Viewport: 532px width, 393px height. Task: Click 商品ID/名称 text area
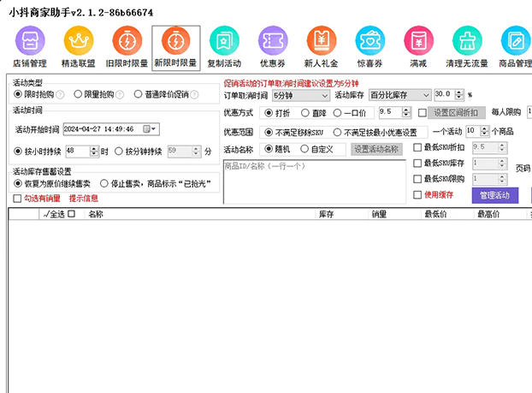tap(315, 182)
